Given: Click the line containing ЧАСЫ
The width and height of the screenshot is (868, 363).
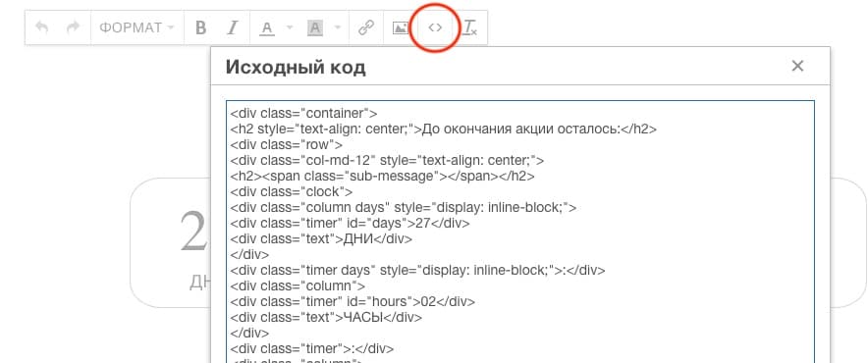Looking at the screenshot, I should 326,318.
